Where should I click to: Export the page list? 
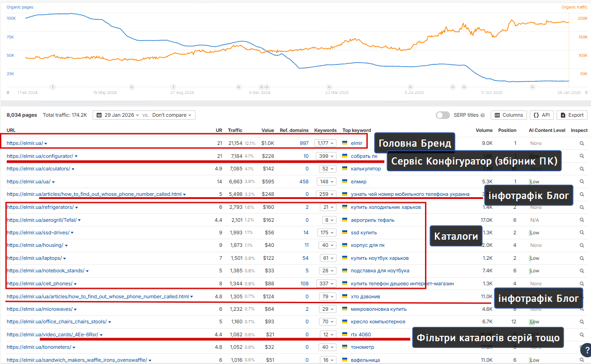tap(572, 115)
